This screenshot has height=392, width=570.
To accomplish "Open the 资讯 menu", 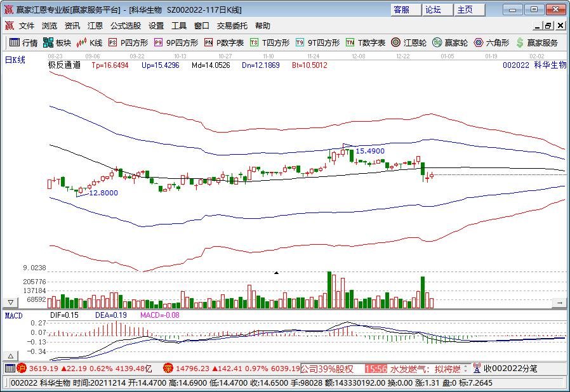I will 72,26.
